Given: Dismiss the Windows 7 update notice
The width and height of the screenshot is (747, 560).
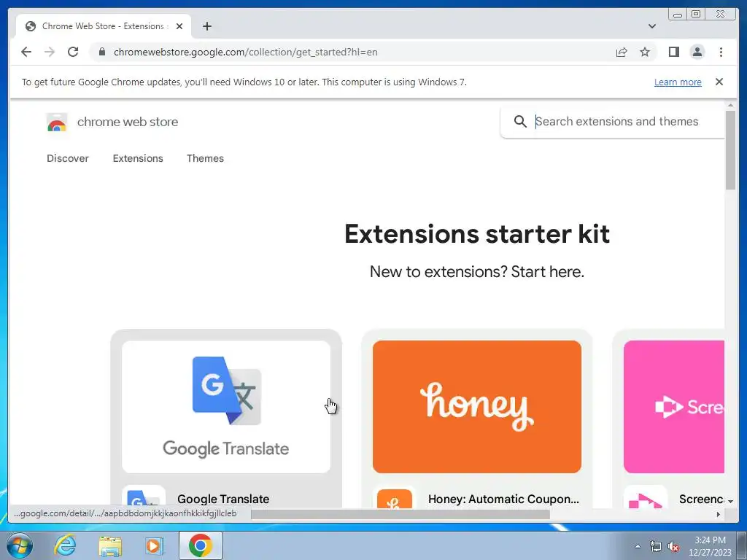Looking at the screenshot, I should pos(719,82).
